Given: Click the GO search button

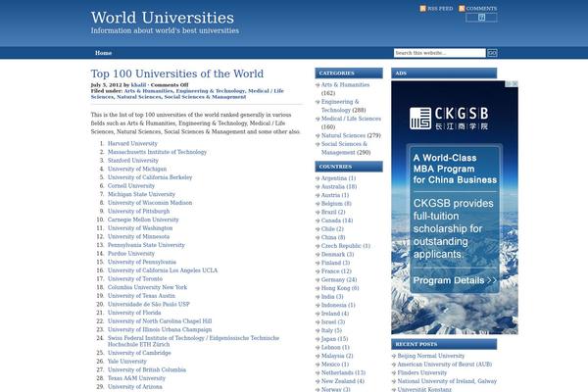Looking at the screenshot, I should click(x=492, y=53).
